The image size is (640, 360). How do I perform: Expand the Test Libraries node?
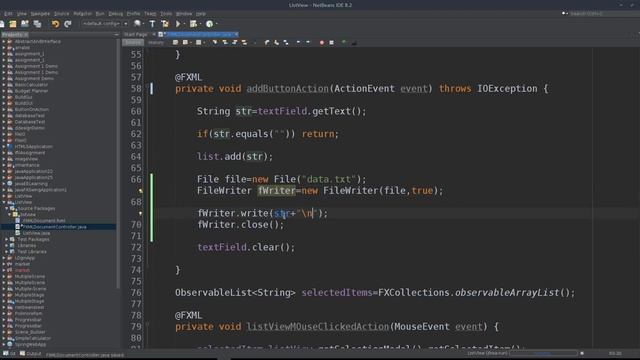point(7,251)
